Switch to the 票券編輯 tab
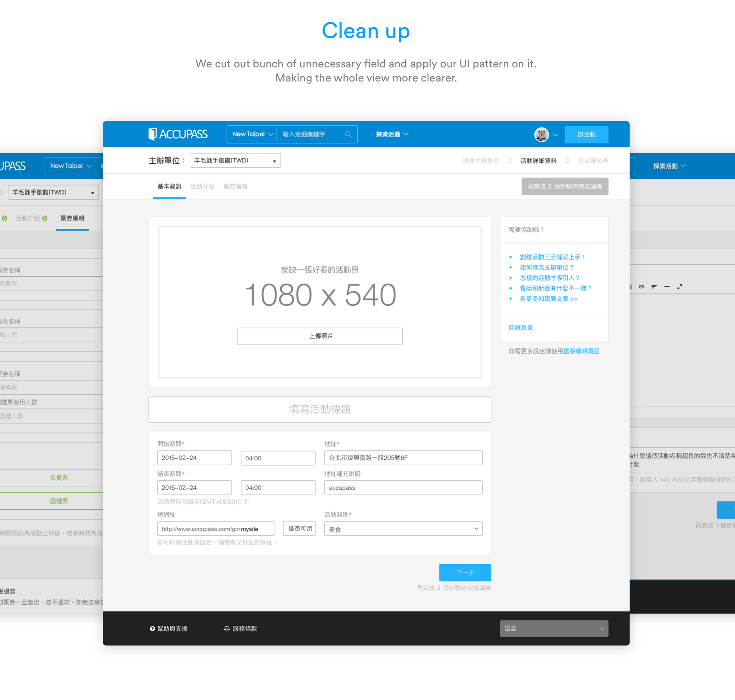 pos(235,186)
